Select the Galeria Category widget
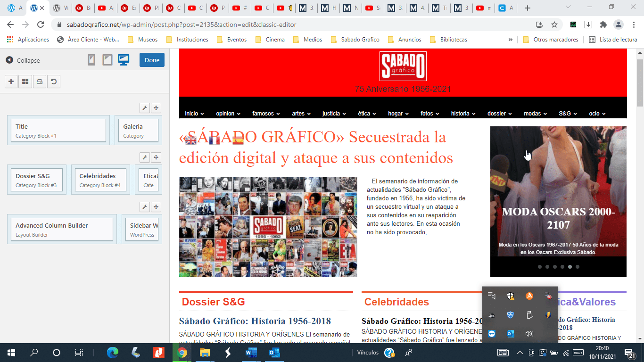644x362 pixels. (139, 131)
